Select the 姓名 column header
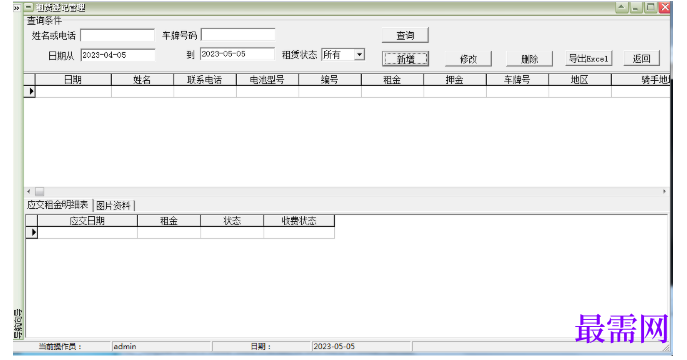 [x=142, y=80]
